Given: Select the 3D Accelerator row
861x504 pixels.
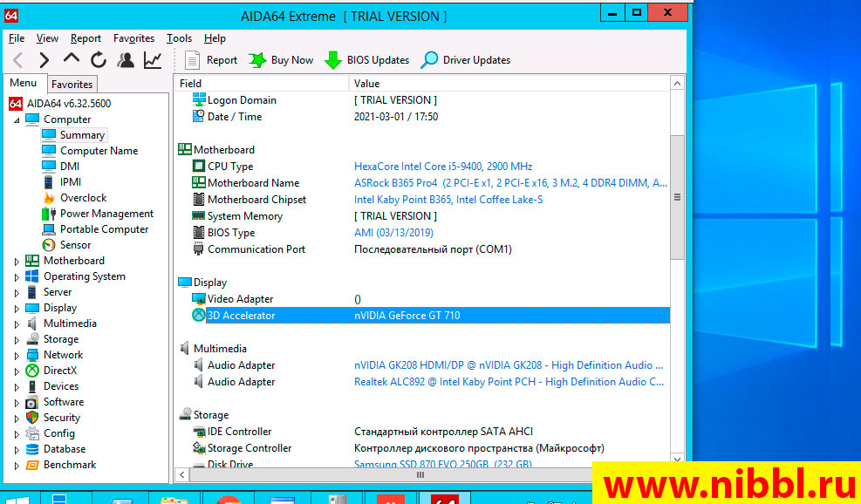Looking at the screenshot, I should 430,316.
